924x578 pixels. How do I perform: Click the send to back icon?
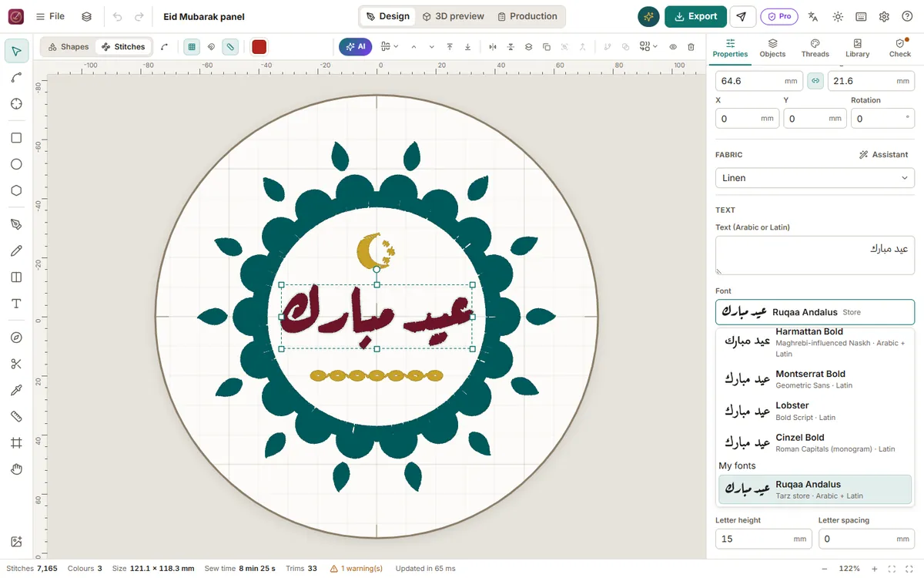pyautogui.click(x=468, y=47)
